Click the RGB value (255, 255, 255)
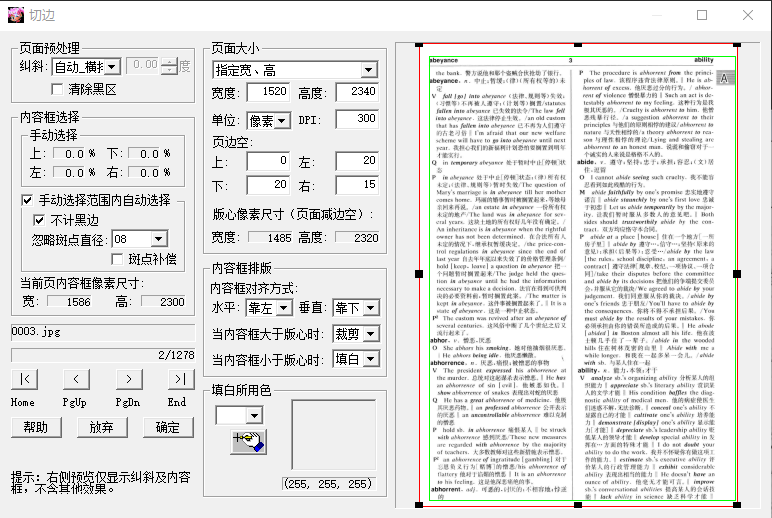 coord(329,484)
